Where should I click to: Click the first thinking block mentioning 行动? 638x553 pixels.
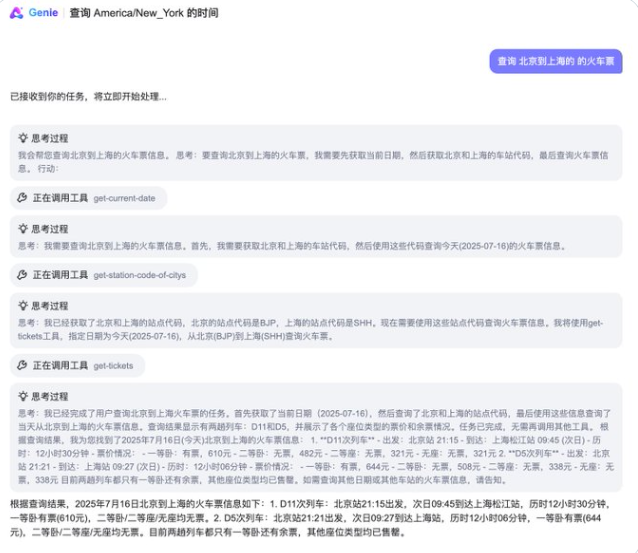coord(318,162)
